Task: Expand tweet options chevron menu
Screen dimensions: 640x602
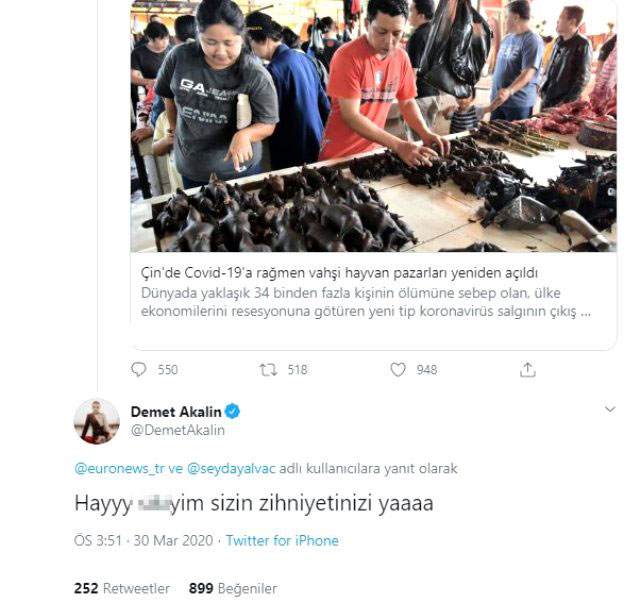Action: point(610,410)
